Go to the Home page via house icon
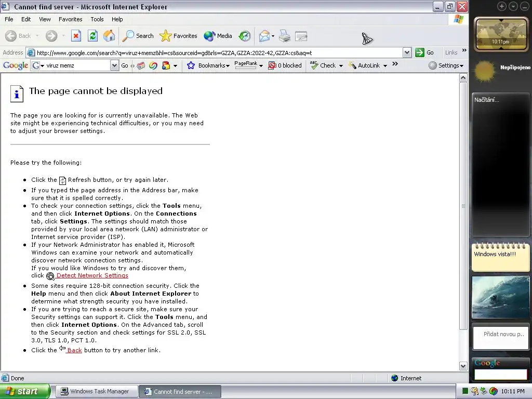This screenshot has height=399, width=532. tap(109, 36)
